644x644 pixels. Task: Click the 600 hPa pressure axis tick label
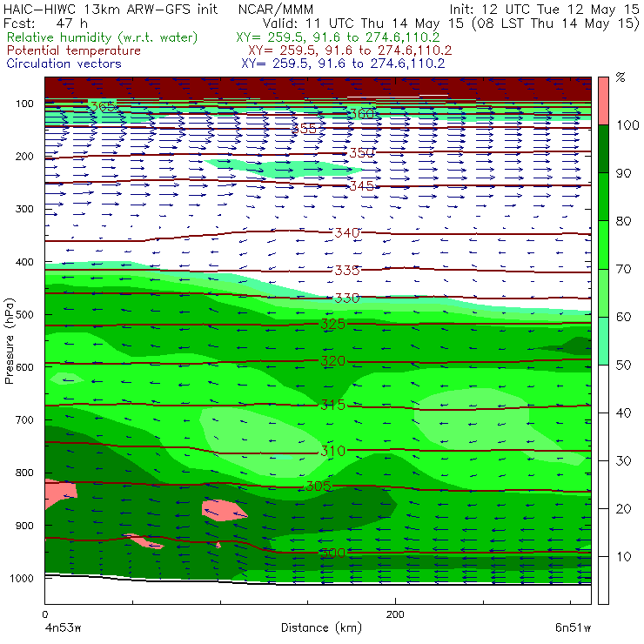click(24, 367)
